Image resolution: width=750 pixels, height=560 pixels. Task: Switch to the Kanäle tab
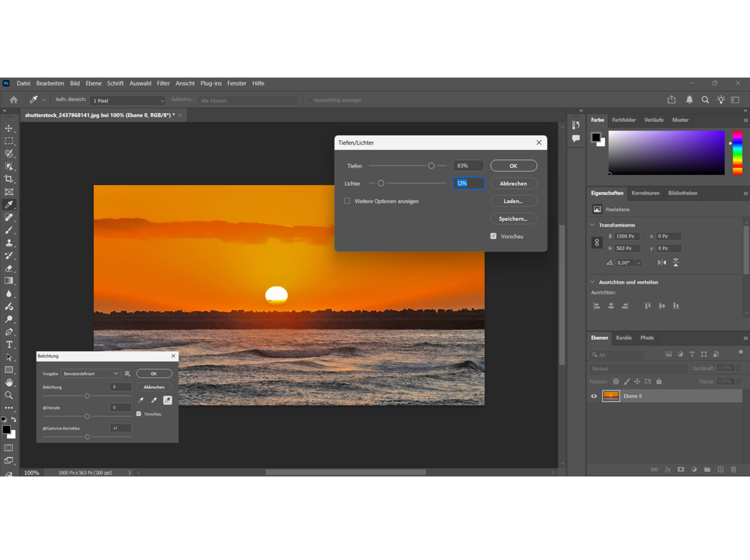[x=623, y=337]
